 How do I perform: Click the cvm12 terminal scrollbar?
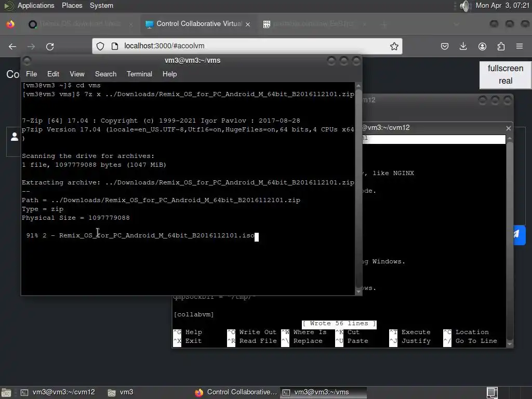[x=509, y=240]
